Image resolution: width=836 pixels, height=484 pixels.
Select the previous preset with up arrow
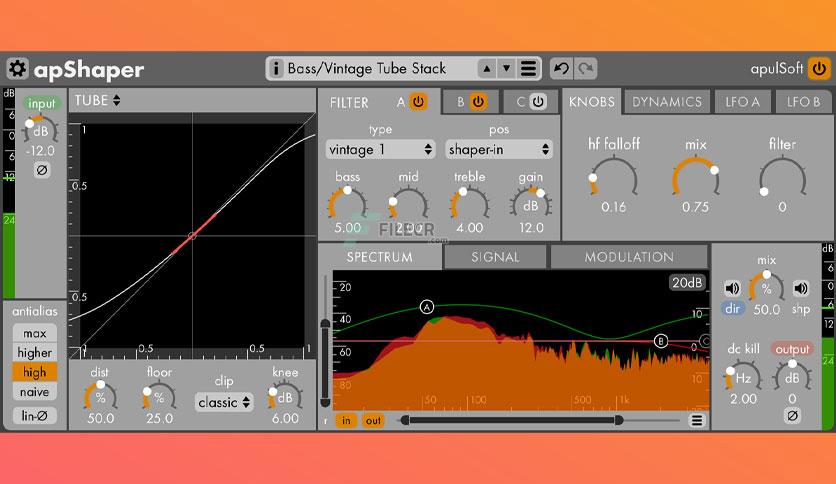[486, 68]
